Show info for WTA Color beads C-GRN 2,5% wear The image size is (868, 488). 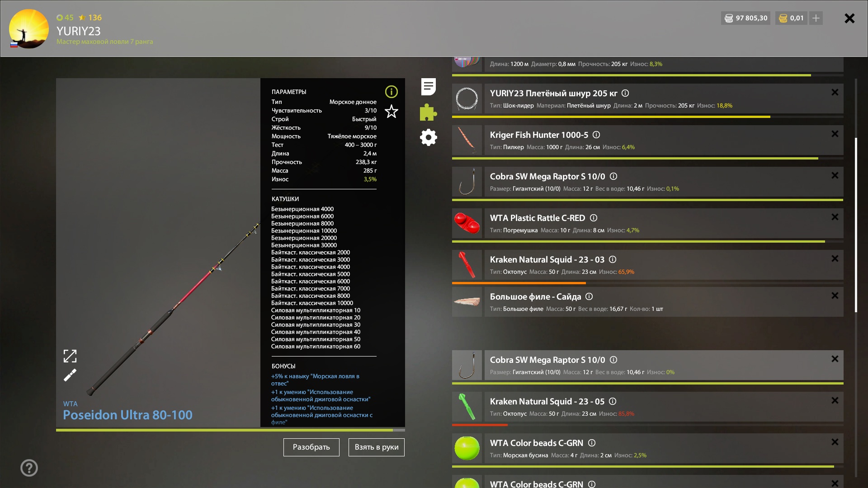592,443
